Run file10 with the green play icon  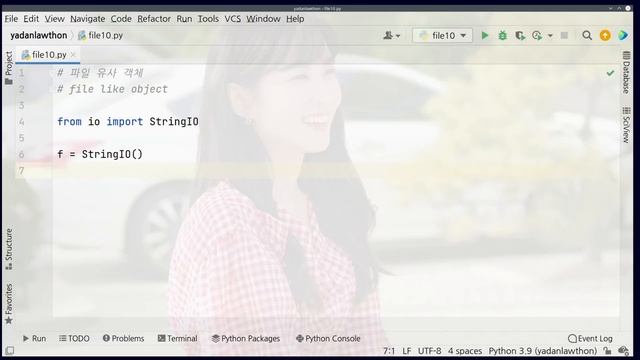click(485, 36)
